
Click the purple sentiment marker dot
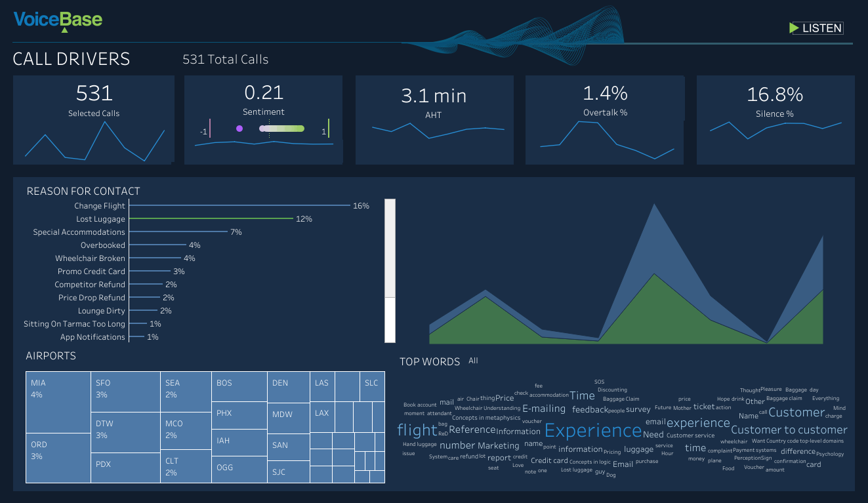click(239, 129)
